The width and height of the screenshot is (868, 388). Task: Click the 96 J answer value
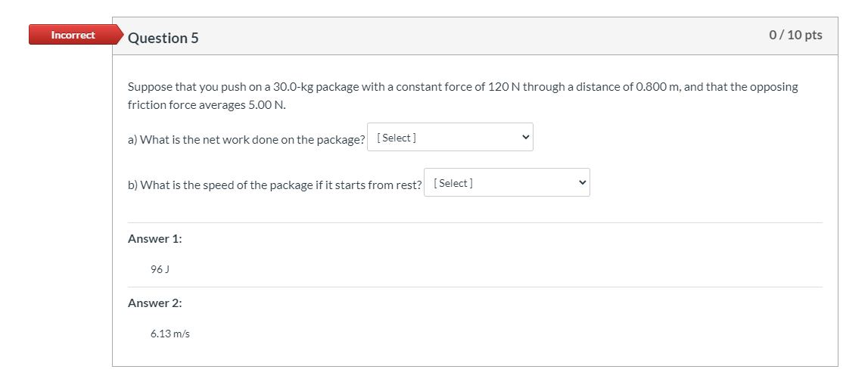[160, 269]
